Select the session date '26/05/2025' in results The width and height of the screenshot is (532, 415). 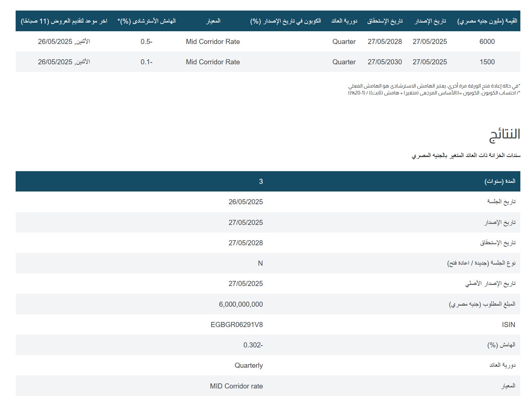(245, 202)
